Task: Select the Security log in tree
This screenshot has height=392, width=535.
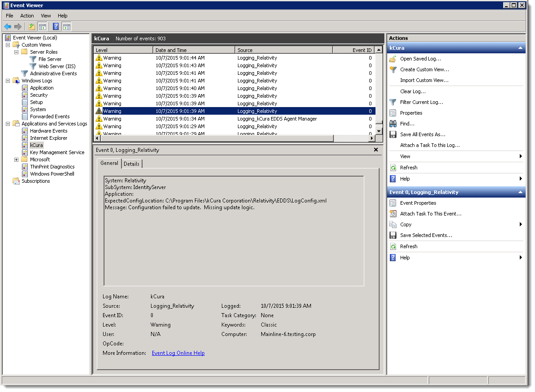Action: pos(39,95)
